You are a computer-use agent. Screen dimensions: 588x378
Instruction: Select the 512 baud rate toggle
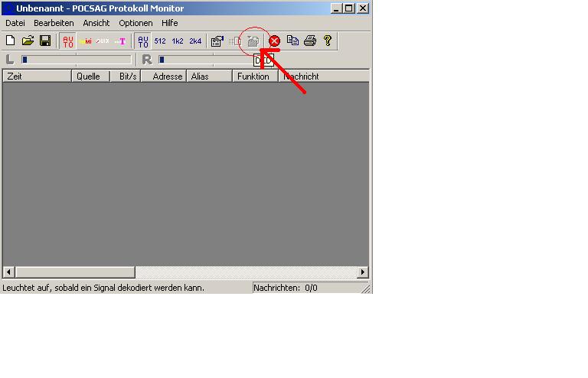pyautogui.click(x=160, y=41)
